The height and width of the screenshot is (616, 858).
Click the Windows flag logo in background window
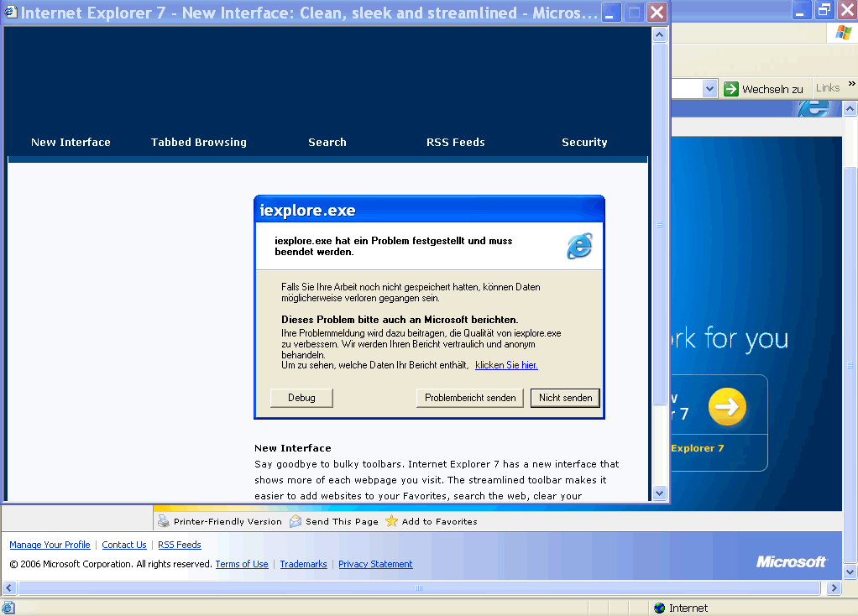coord(843,32)
